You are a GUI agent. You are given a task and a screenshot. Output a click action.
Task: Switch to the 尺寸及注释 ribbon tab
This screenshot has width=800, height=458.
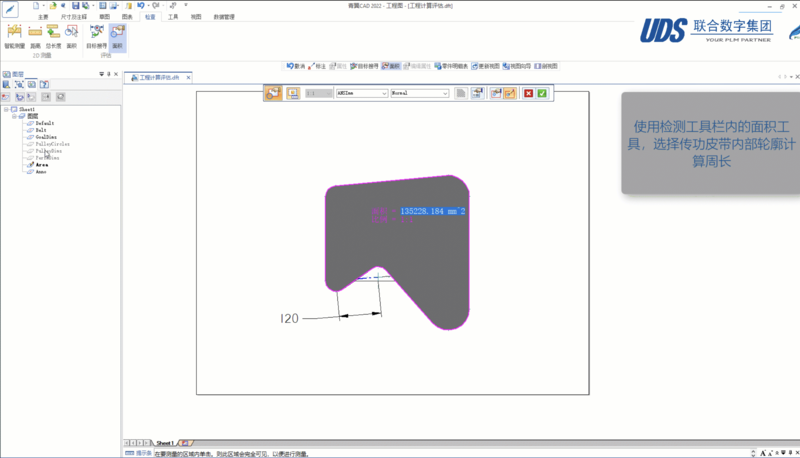74,17
